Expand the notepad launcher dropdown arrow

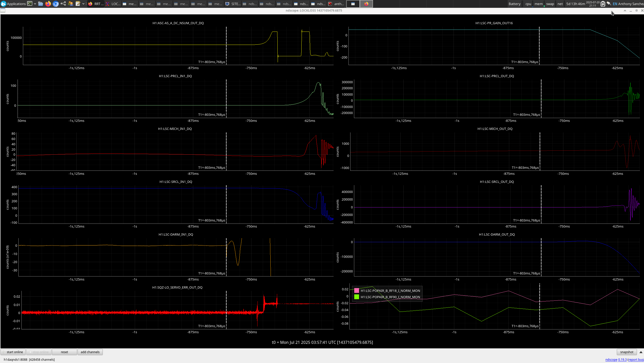pos(83,4)
